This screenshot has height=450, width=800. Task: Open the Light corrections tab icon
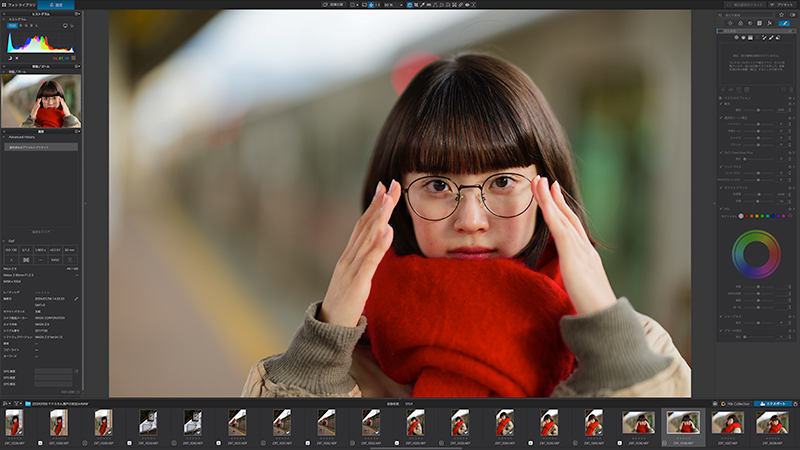[731, 23]
